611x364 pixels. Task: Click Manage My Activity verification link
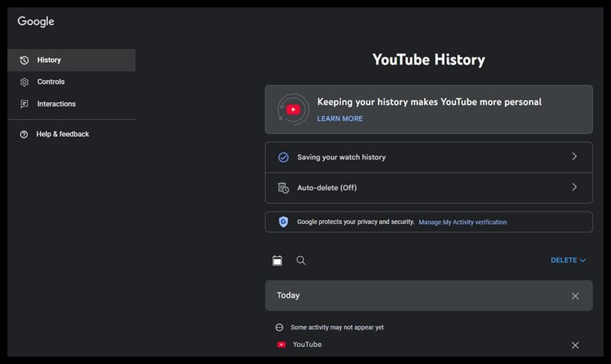coord(462,222)
